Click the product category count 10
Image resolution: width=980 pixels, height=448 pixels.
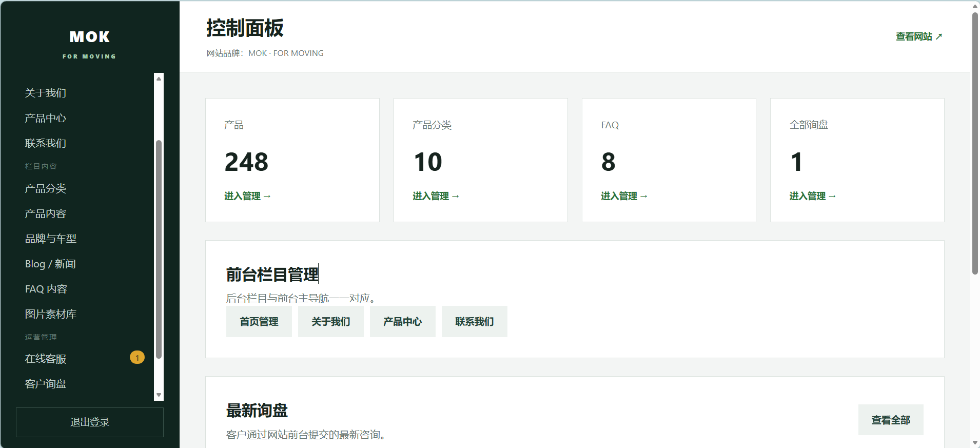427,162
